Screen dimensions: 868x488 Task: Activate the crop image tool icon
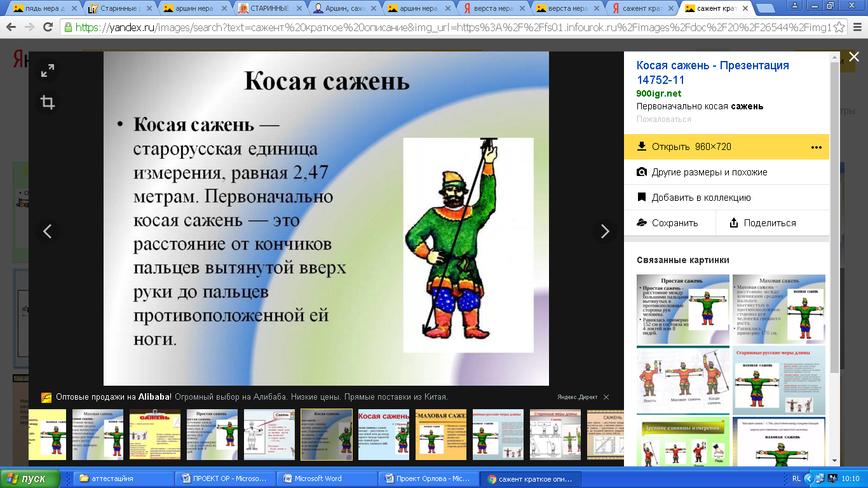pyautogui.click(x=48, y=102)
